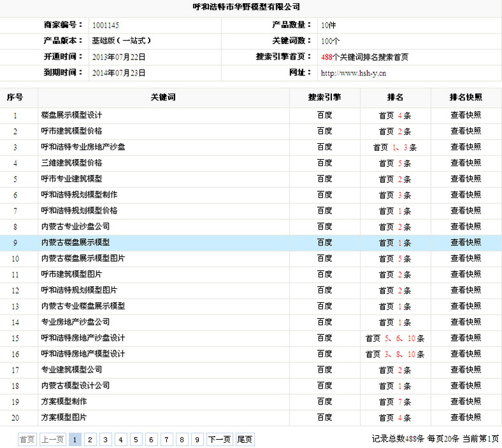Click ranking 首页 5、6、10条 cell
502x448 pixels.
(x=395, y=339)
